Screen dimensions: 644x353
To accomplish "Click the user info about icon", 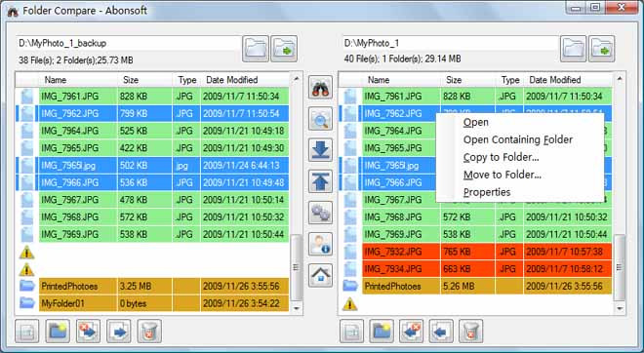I will tap(320, 244).
